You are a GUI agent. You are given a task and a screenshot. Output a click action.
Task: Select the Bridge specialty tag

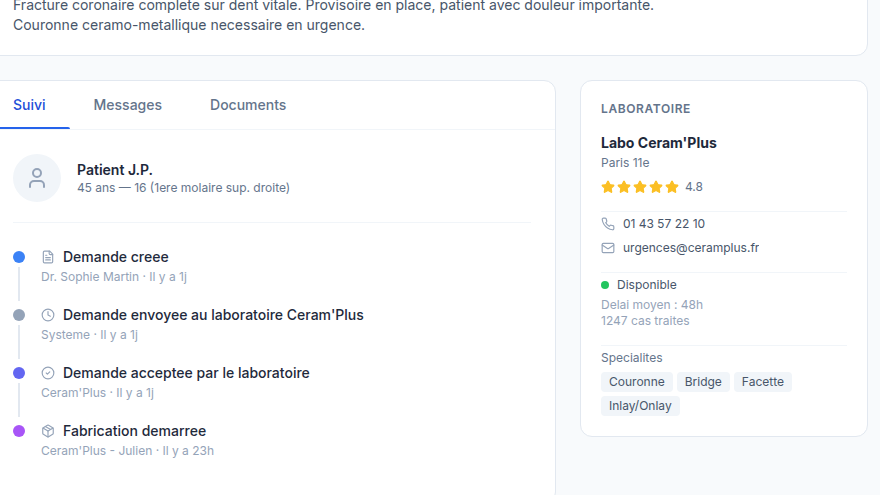coord(703,382)
